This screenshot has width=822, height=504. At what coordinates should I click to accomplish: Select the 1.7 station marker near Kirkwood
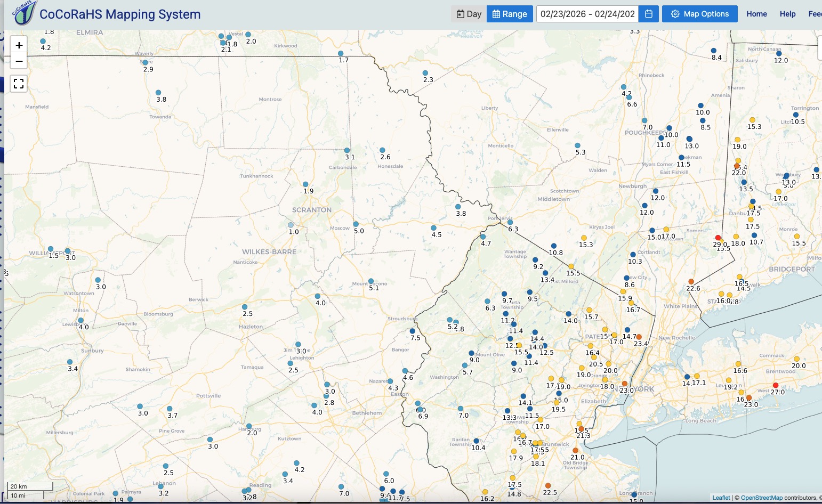tap(341, 53)
